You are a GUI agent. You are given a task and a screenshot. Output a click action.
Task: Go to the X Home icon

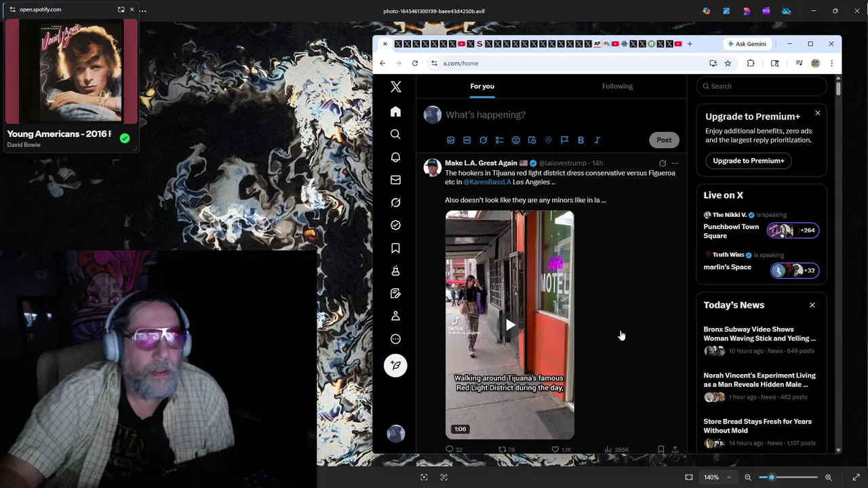[x=395, y=112]
